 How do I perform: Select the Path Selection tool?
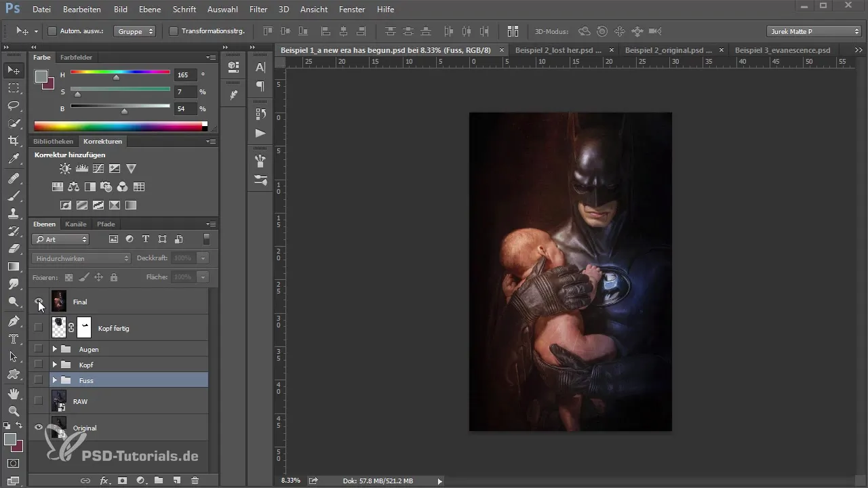pyautogui.click(x=14, y=356)
